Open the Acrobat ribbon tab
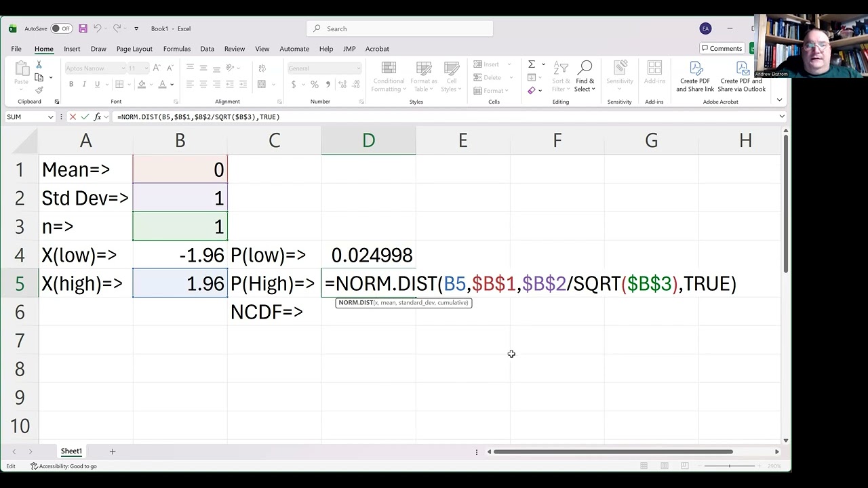 tap(377, 49)
